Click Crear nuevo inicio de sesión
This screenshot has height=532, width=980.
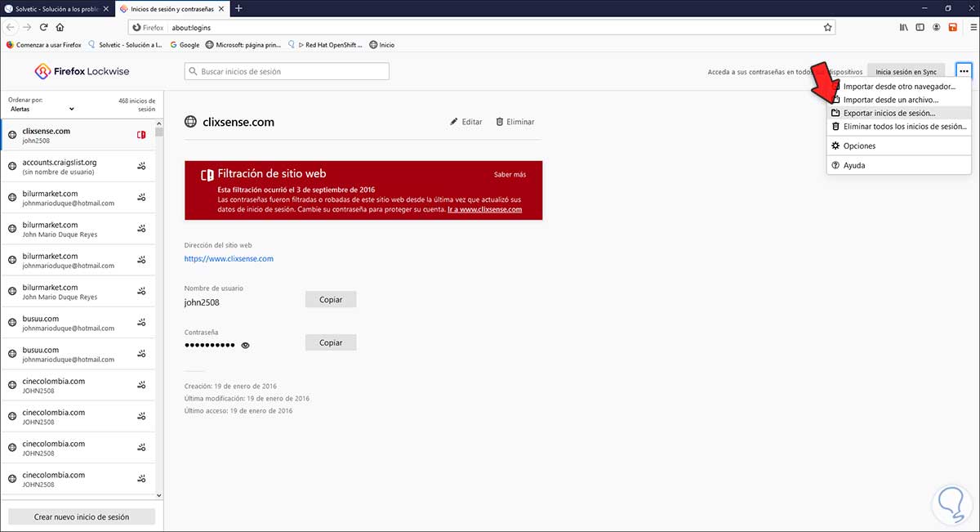point(82,516)
